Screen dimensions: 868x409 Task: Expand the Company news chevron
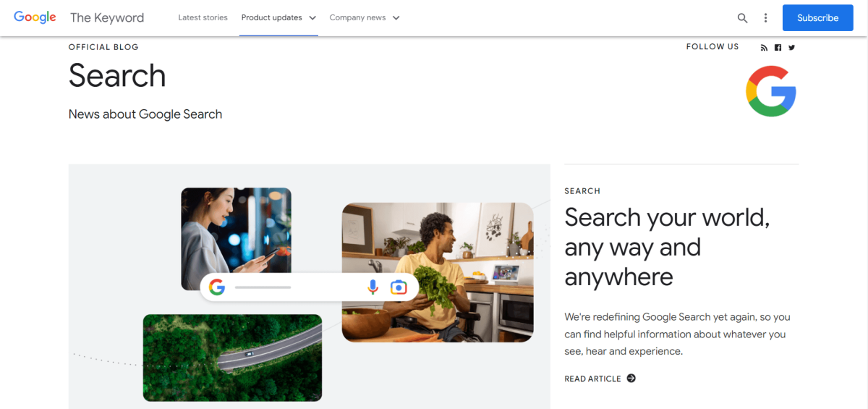(396, 18)
